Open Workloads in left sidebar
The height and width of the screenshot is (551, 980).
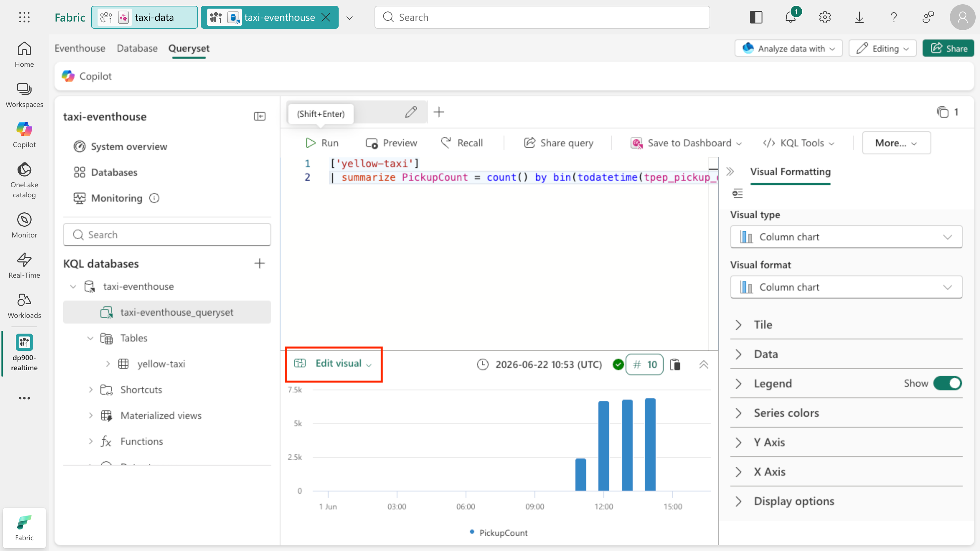click(x=24, y=306)
